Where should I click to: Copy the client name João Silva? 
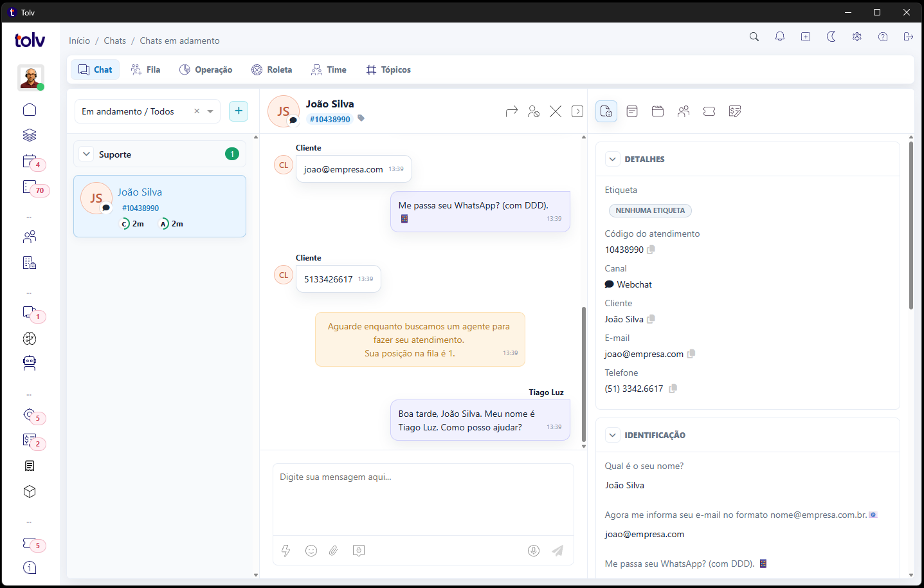[651, 319]
